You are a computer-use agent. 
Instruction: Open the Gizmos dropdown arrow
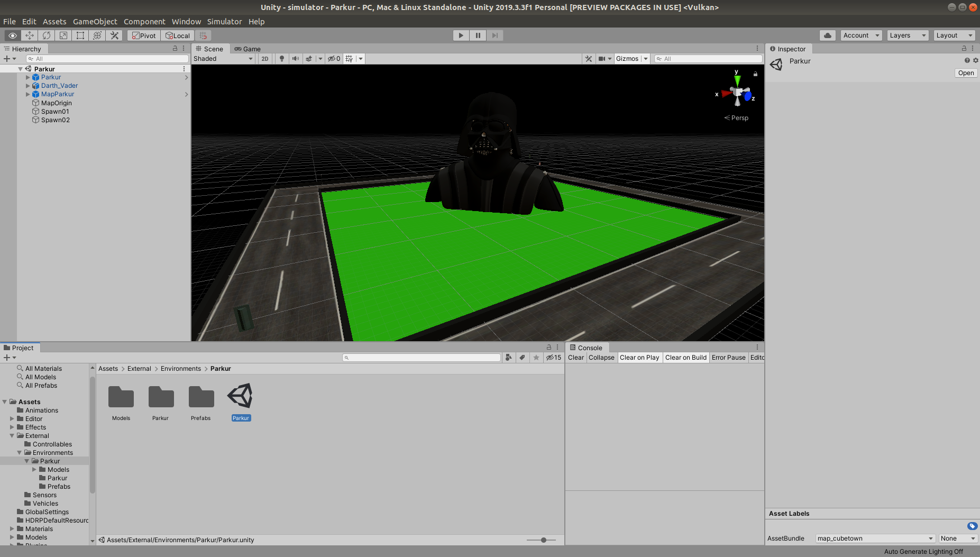tap(646, 59)
